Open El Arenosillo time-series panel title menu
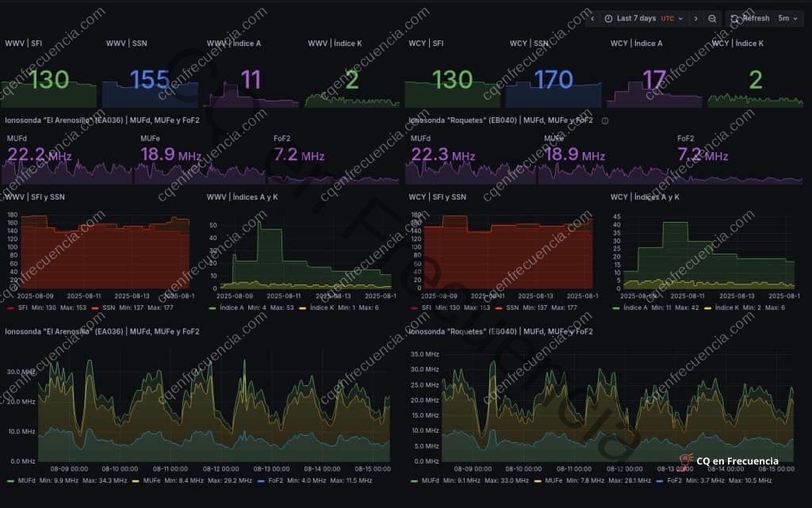 (101, 331)
